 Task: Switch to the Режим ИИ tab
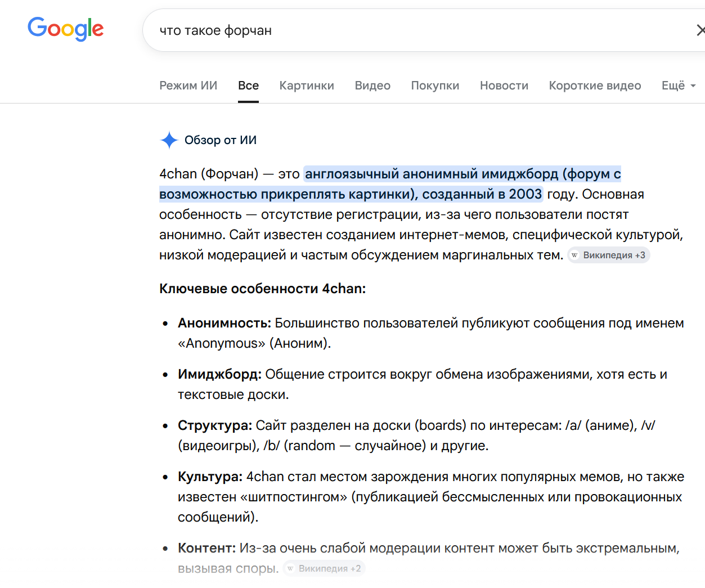coord(188,86)
